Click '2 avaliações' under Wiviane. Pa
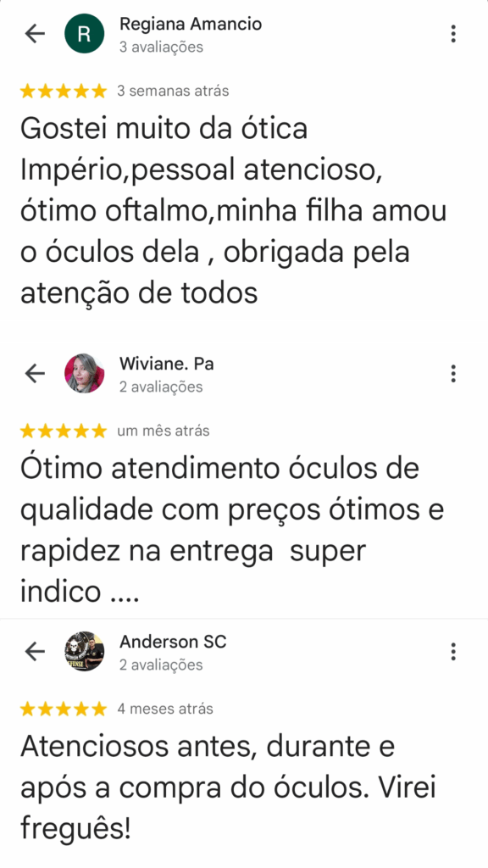This screenshot has width=488, height=868. click(161, 387)
